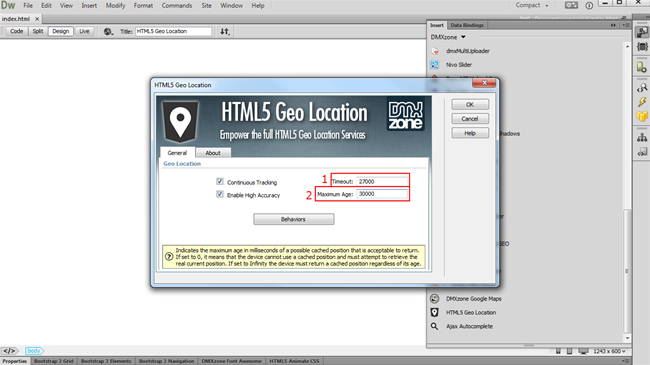Open the code tag selector icon
Viewport: 650px width, 365px height.
coord(10,351)
